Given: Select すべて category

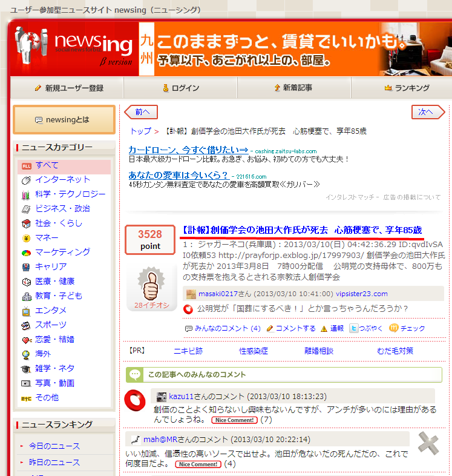Looking at the screenshot, I should pos(47,165).
